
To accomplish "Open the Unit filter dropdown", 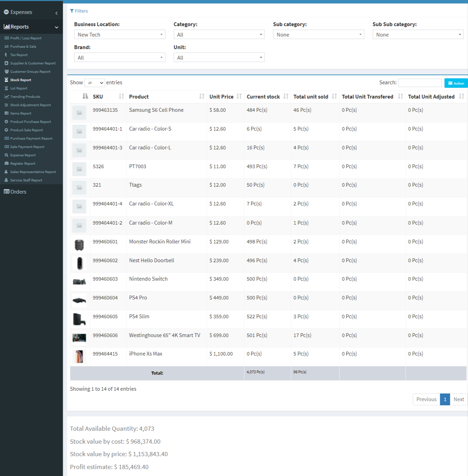I will [219, 57].
